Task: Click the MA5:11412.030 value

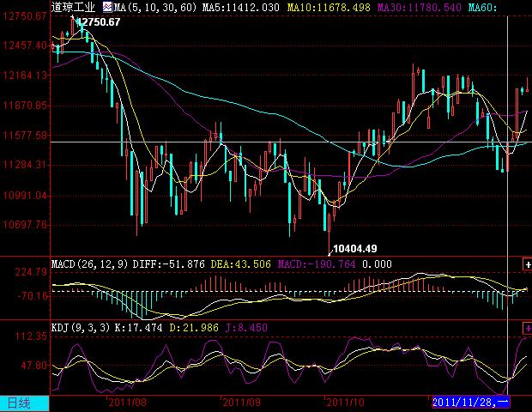Action: [x=241, y=8]
